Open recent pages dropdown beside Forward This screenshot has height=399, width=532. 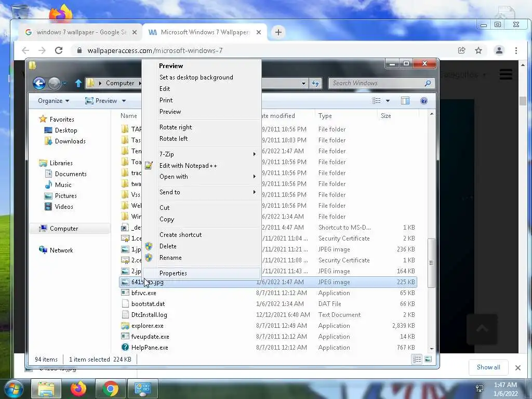pos(64,83)
